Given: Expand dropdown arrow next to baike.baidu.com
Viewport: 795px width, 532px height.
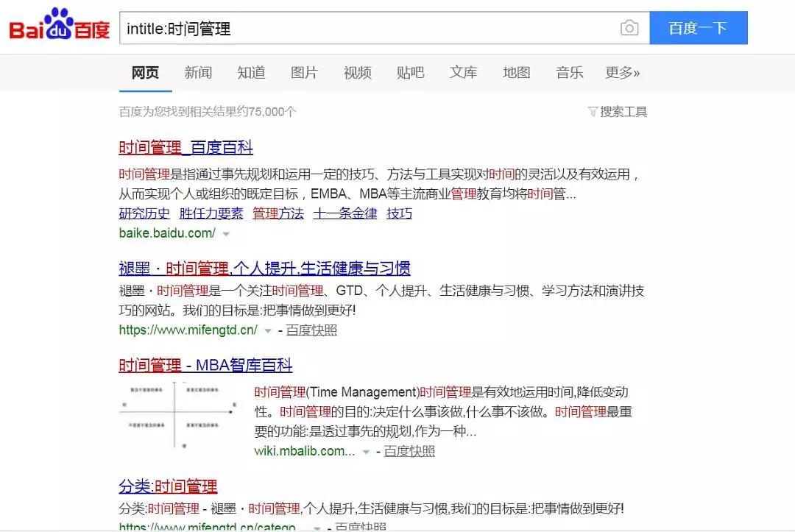Looking at the screenshot, I should pyautogui.click(x=226, y=234).
